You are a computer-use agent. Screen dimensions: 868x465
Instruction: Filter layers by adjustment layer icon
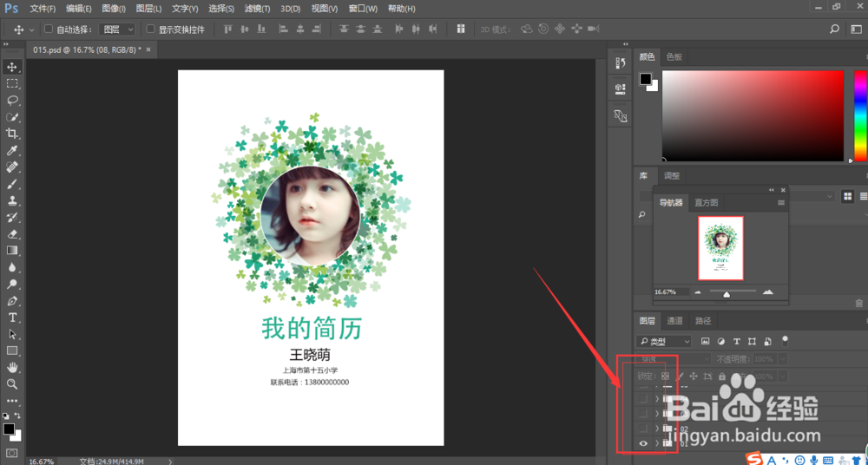click(720, 341)
